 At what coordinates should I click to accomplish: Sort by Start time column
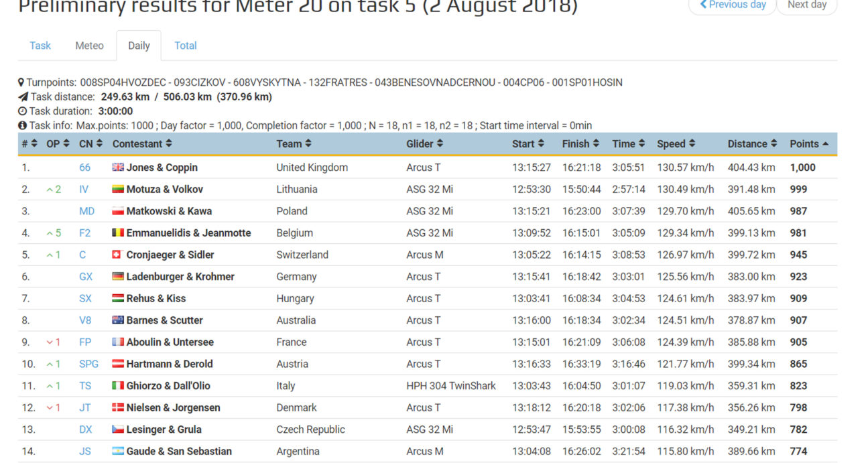click(528, 144)
